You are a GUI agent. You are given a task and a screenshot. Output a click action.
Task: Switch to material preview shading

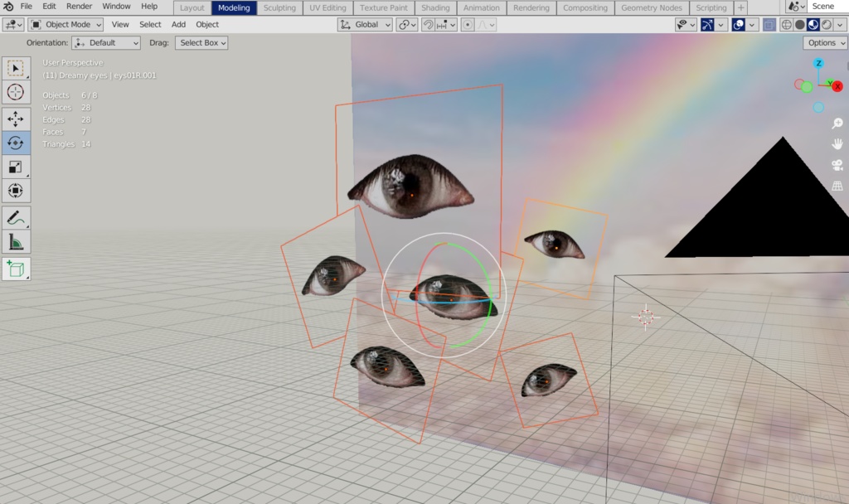813,24
